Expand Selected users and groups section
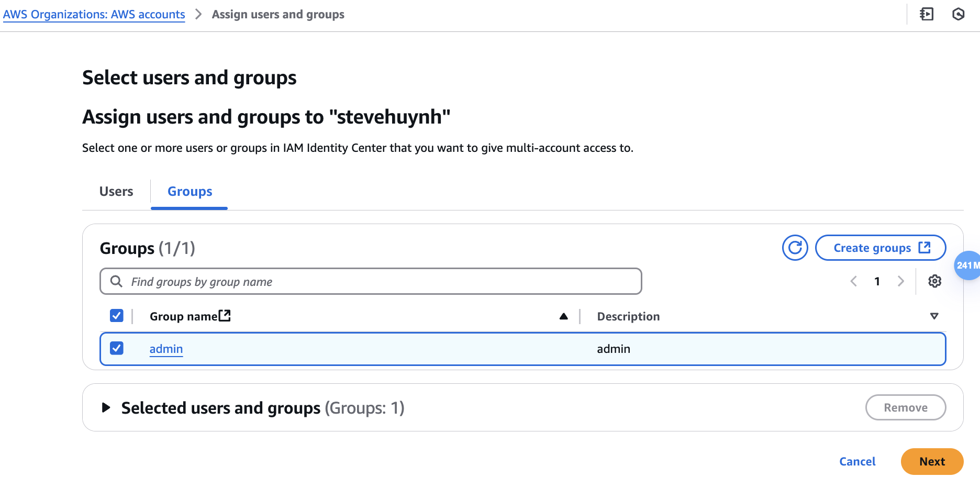 tap(106, 407)
